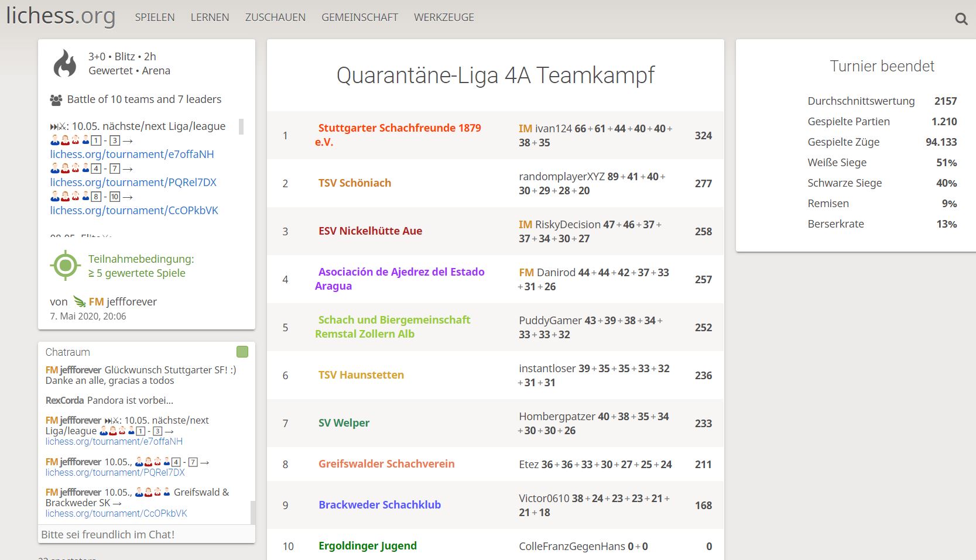976x560 pixels.
Task: Open team Ergoldinger Jugend
Action: [368, 546]
